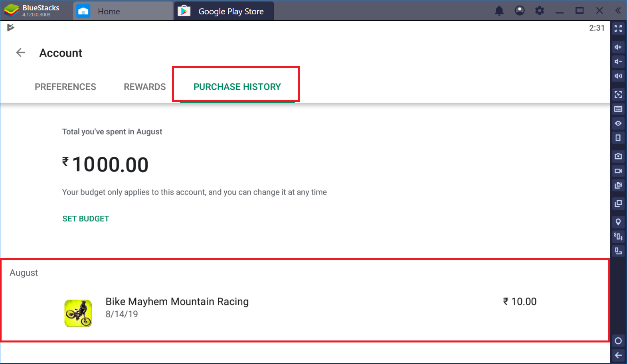627x364 pixels.
Task: Click the 2:31 clock in status bar
Action: point(597,28)
